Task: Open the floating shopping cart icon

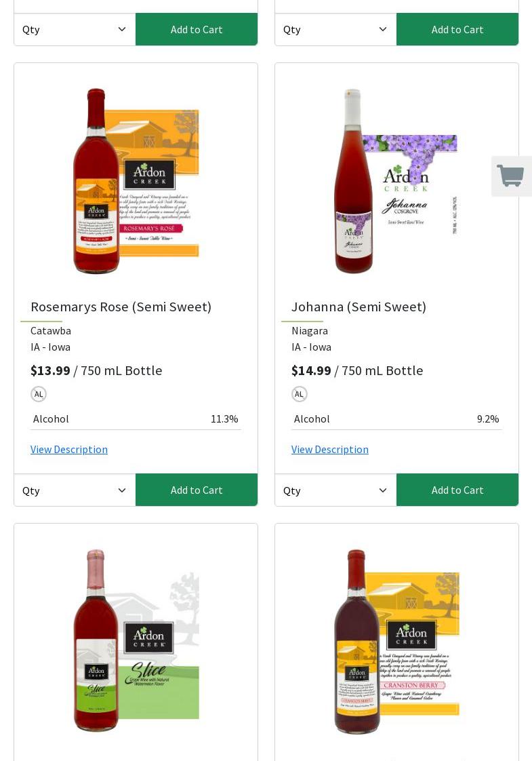Action: coord(511,176)
